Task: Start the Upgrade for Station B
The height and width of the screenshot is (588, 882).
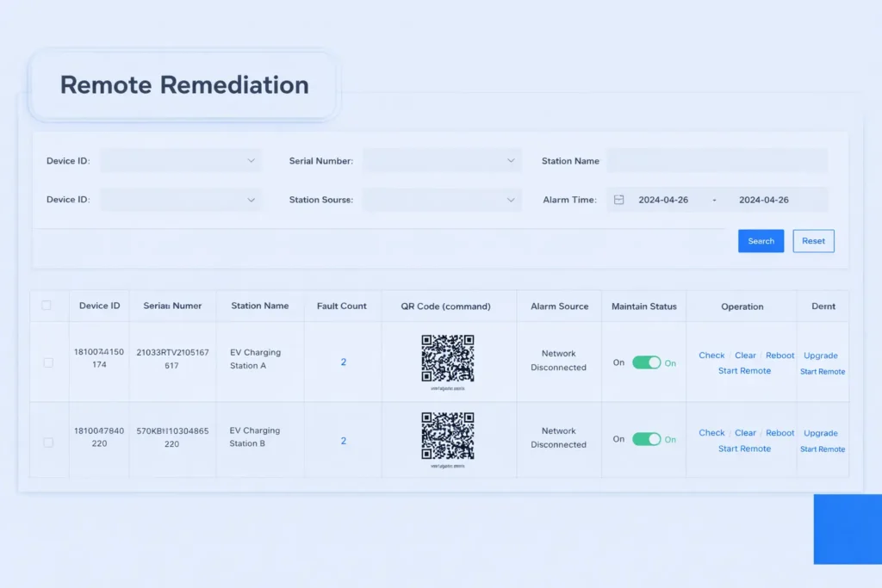Action: tap(821, 432)
